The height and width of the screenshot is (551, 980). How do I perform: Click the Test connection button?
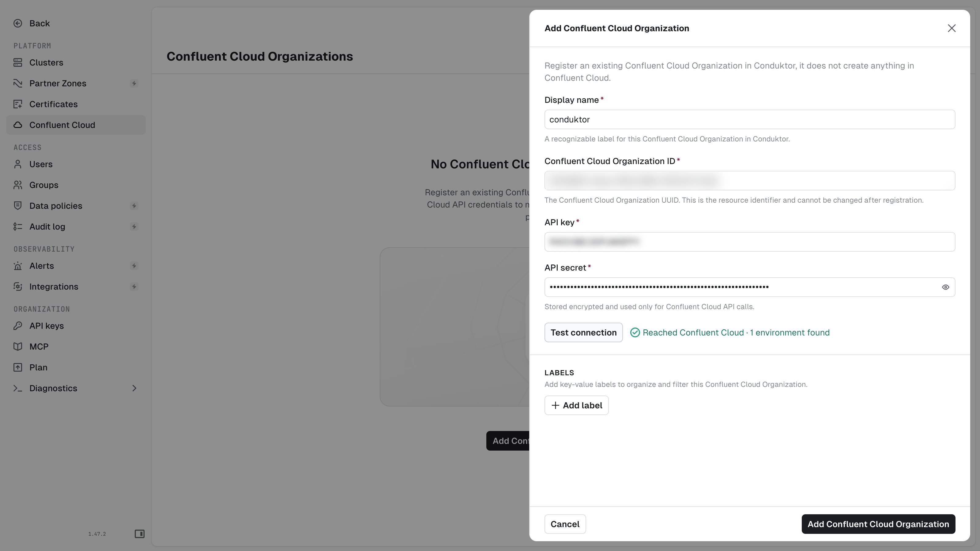point(583,333)
